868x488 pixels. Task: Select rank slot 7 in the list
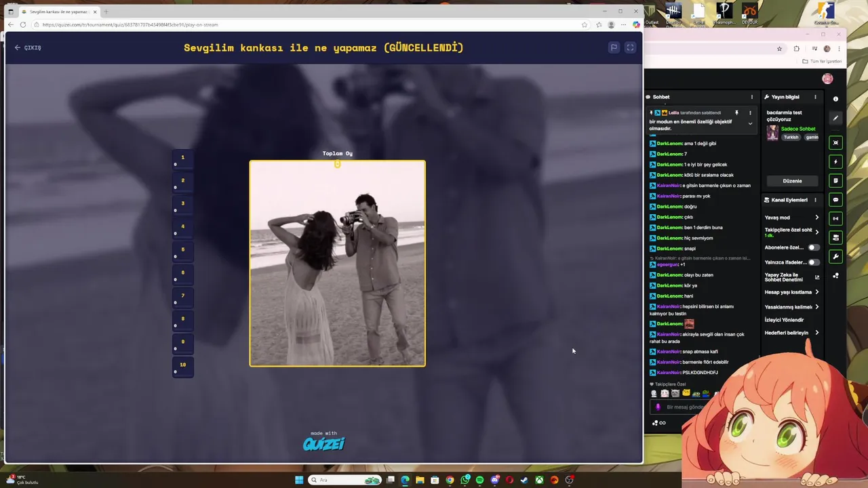182,298
